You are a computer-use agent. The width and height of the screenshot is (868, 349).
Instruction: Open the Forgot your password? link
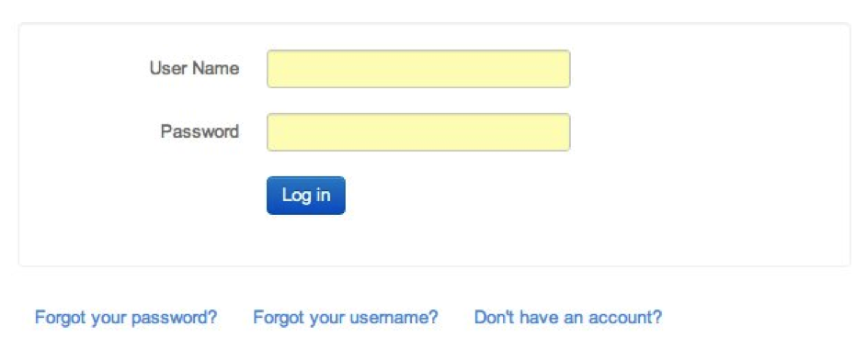click(126, 318)
